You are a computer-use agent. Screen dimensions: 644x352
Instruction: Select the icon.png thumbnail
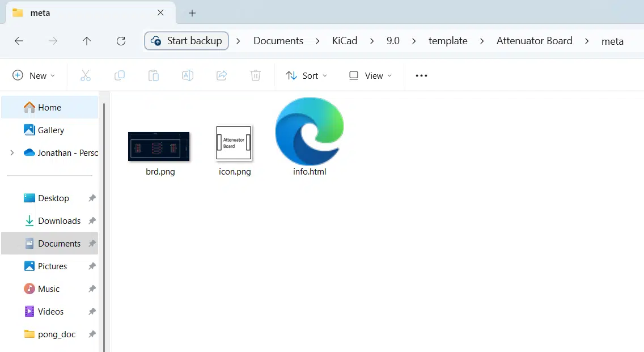[234, 143]
